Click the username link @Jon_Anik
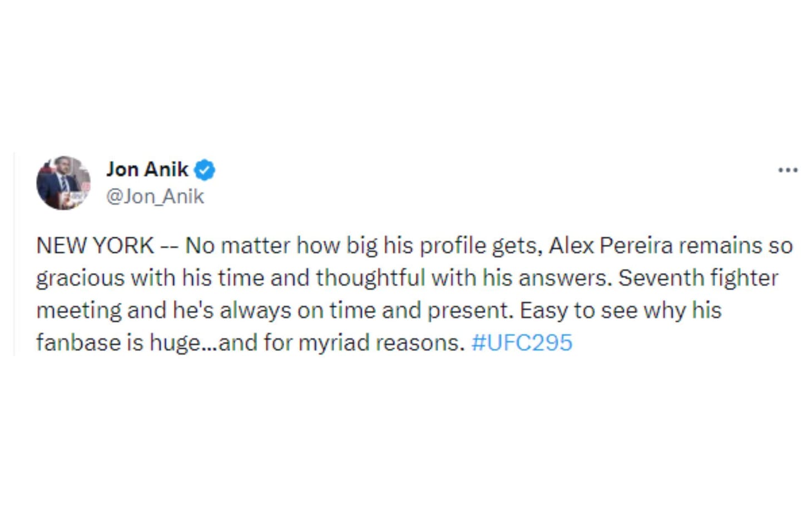 [154, 196]
